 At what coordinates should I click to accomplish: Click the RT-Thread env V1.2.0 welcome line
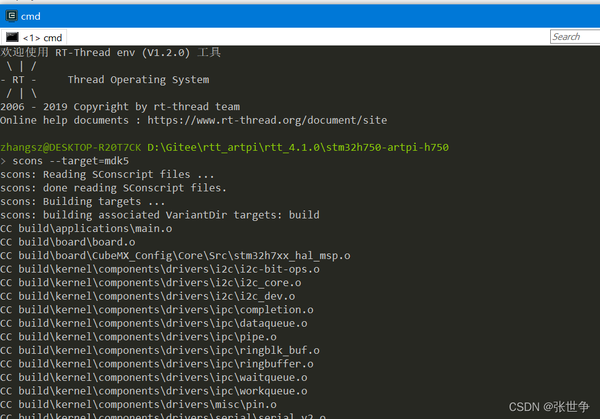[x=110, y=52]
